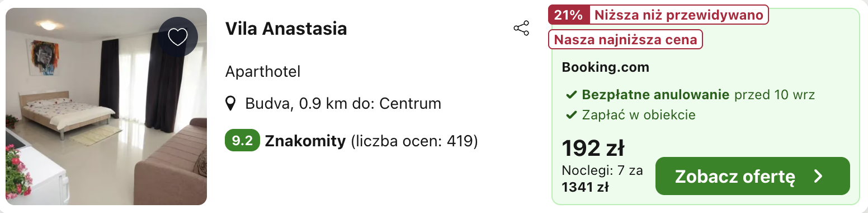Click the Budva, 0.9 km do: Centrum location
The height and width of the screenshot is (213, 868).
tap(343, 104)
